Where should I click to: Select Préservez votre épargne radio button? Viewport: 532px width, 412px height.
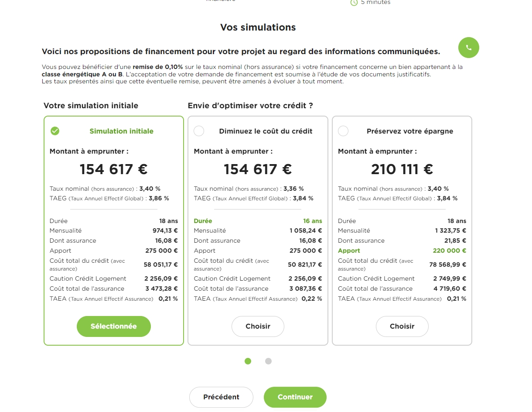343,131
